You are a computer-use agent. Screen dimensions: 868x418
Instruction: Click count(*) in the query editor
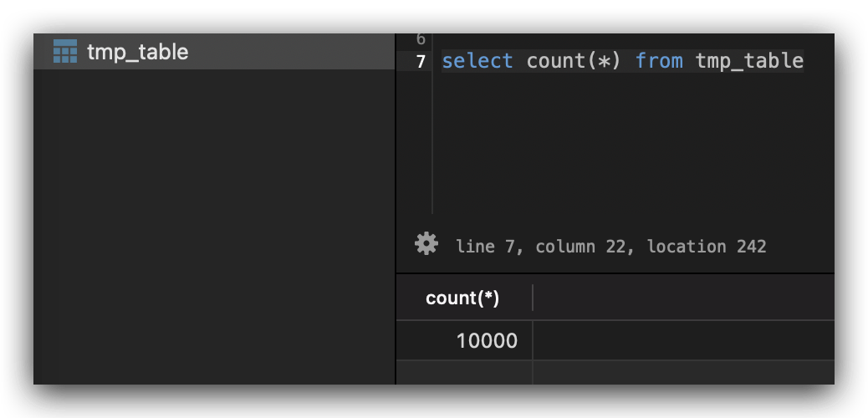(574, 61)
